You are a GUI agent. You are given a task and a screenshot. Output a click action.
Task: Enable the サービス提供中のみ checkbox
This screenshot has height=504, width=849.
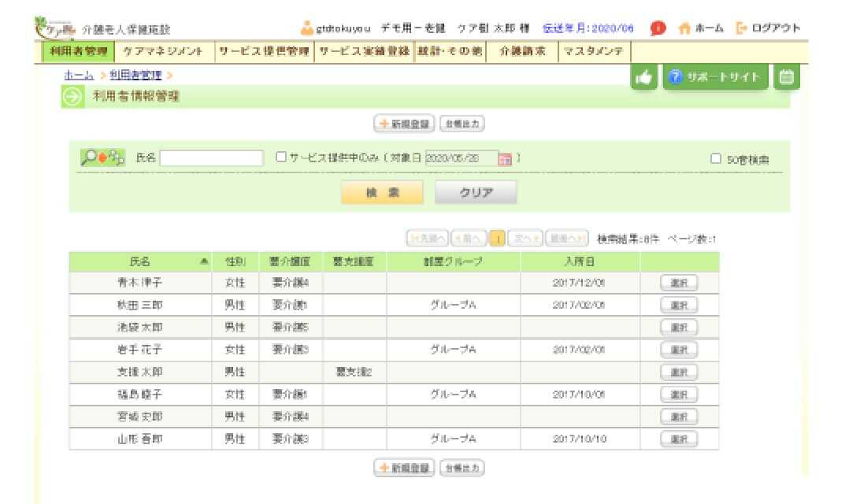click(x=280, y=157)
